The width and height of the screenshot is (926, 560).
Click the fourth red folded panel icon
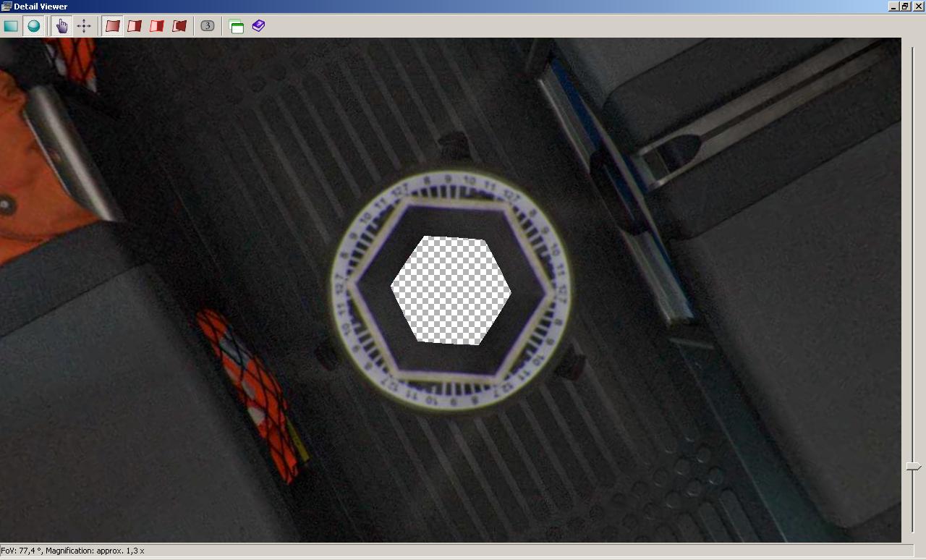point(179,26)
